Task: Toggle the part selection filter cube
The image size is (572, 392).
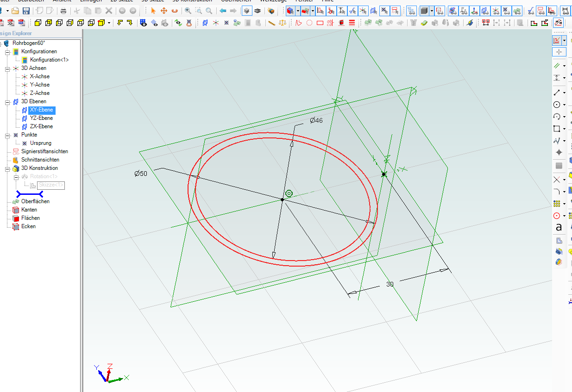Action: click(290, 11)
